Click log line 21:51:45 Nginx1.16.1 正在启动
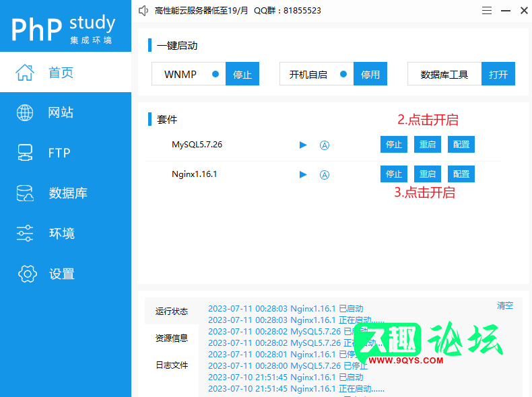 coord(296,388)
